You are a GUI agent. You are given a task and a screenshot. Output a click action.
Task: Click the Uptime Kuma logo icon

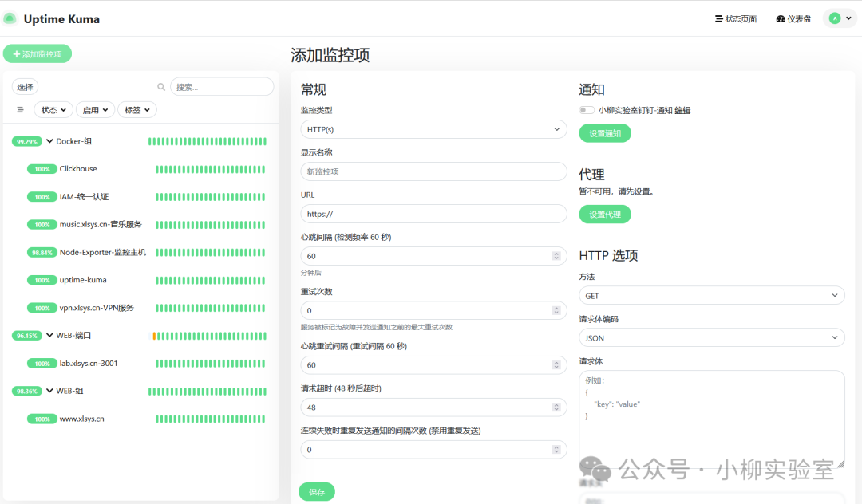click(10, 18)
